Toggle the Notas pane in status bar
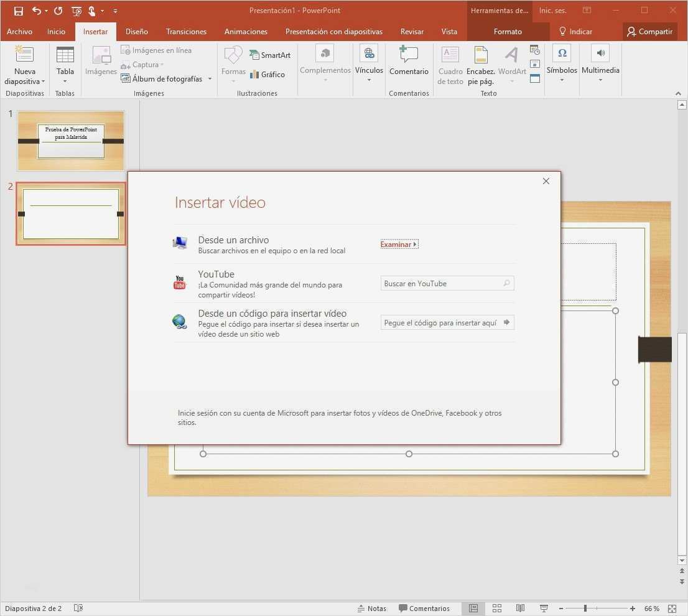This screenshot has width=688, height=616. tap(371, 609)
